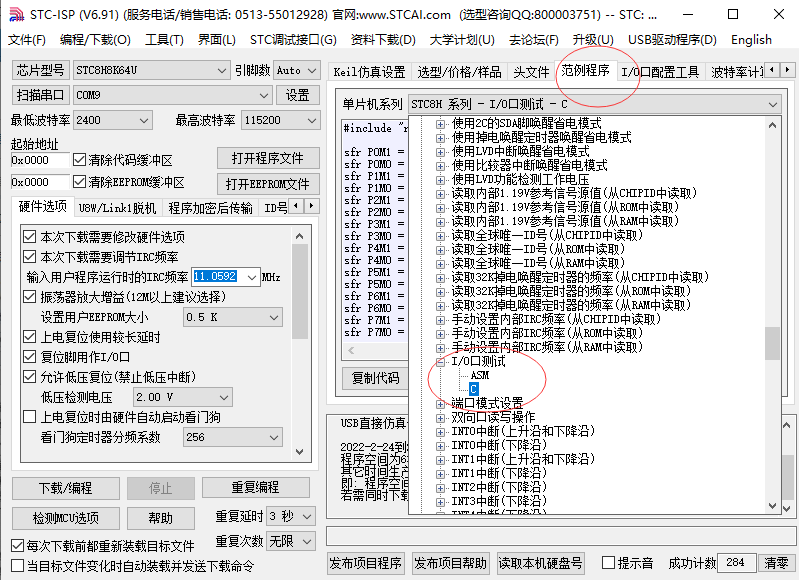Screen dimensions: 799x580
Task: Click the example tree vertical scrollbar thumb
Action: tap(773, 343)
